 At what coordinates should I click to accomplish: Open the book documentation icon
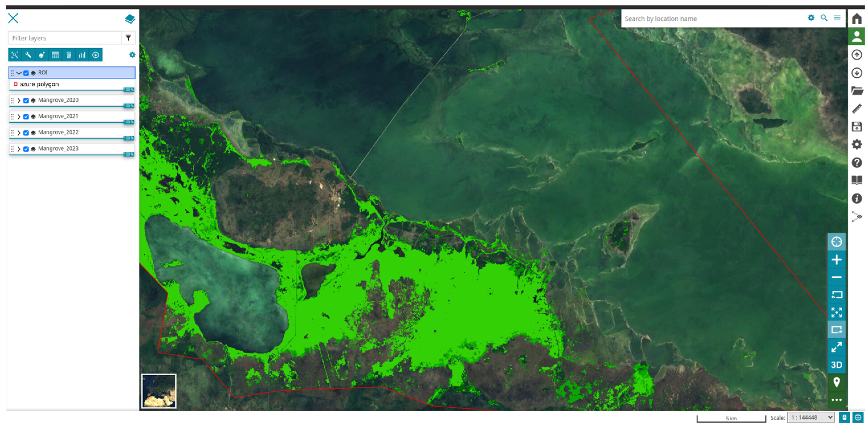pos(857,180)
